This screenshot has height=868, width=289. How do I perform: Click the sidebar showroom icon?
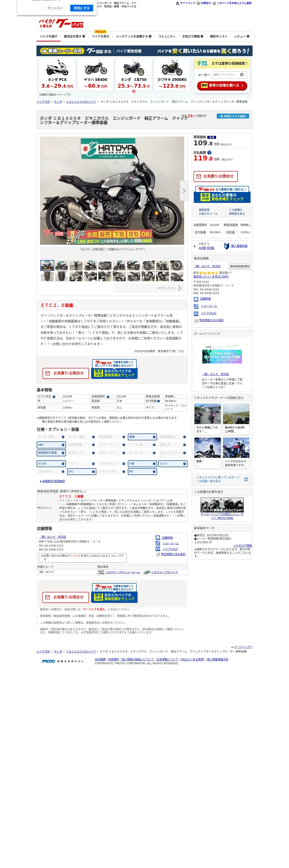pyautogui.click(x=196, y=306)
